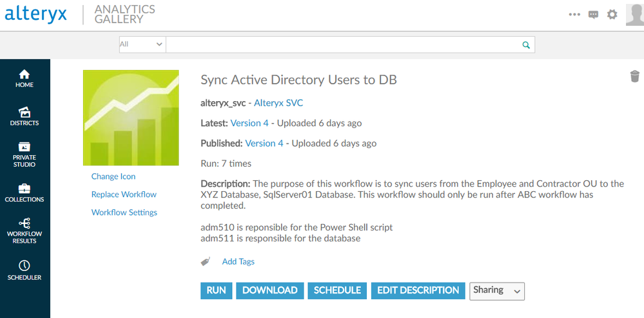Click the Alteryx logo
Screen dimensions: 644x318
point(35,14)
